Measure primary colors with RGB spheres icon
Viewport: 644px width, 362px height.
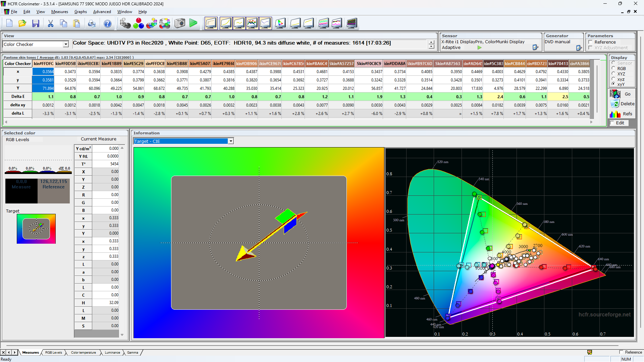coord(138,23)
